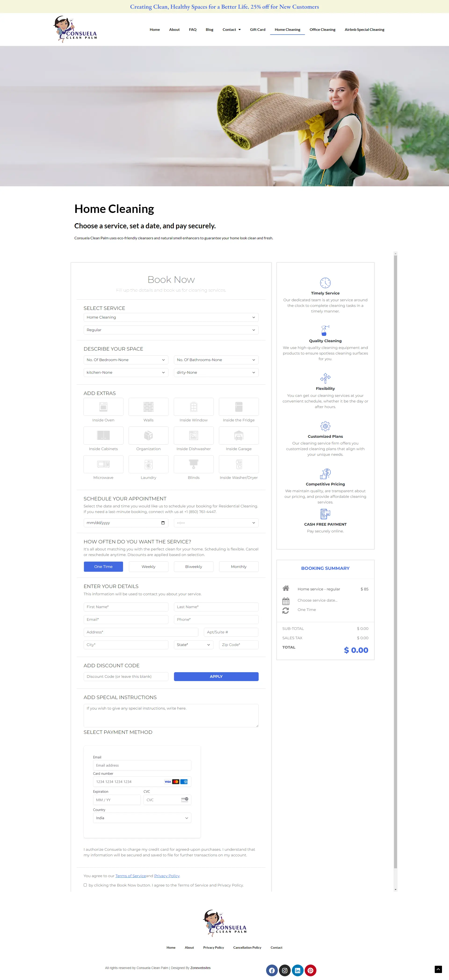Viewport: 449px width, 980px height.
Task: Select Weekly service frequency
Action: pyautogui.click(x=148, y=567)
